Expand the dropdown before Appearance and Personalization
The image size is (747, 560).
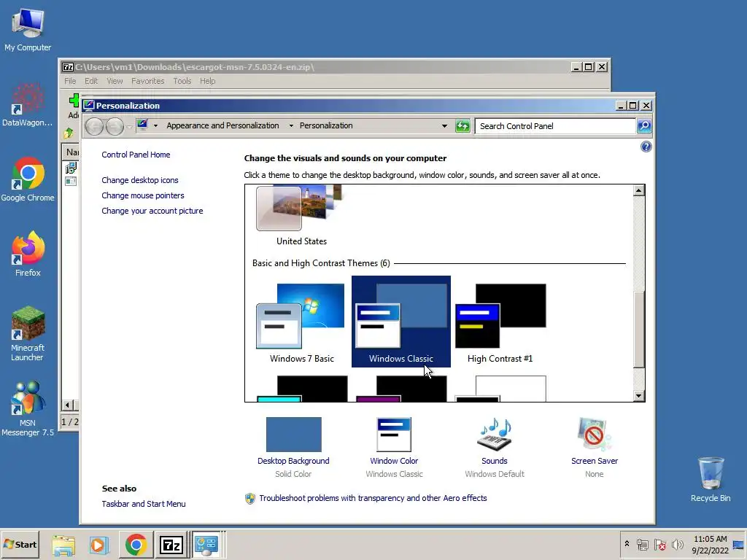pyautogui.click(x=155, y=125)
